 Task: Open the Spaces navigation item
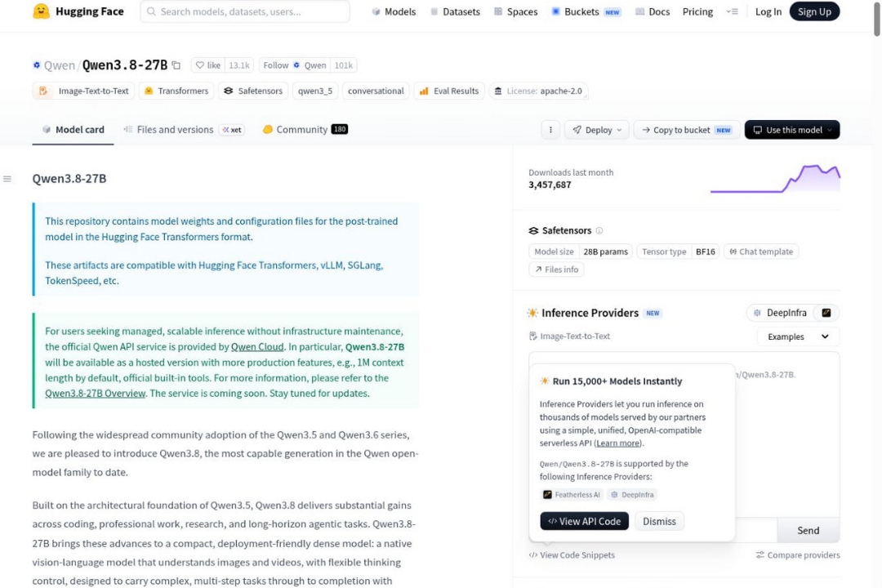(516, 11)
